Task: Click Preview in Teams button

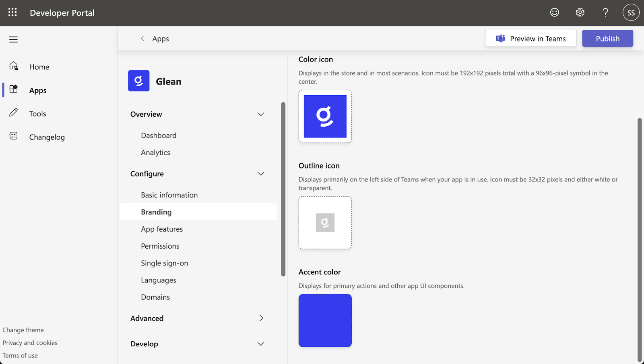Action: click(531, 39)
